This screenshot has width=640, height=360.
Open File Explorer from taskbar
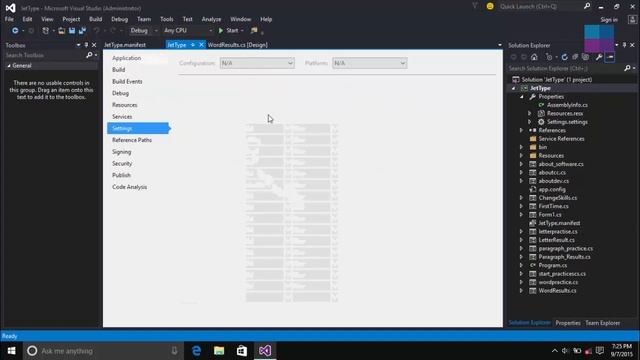click(x=219, y=351)
